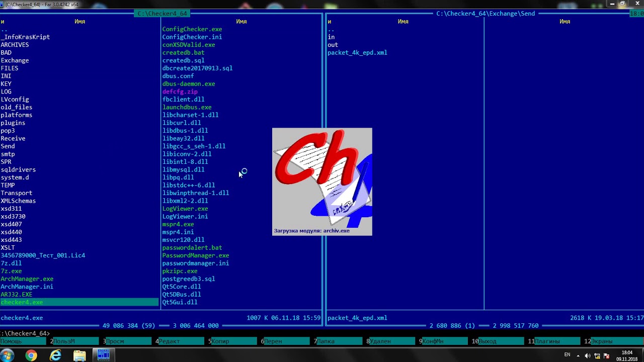Select the ARCHIVES folder
The width and height of the screenshot is (644, 362).
point(15,45)
